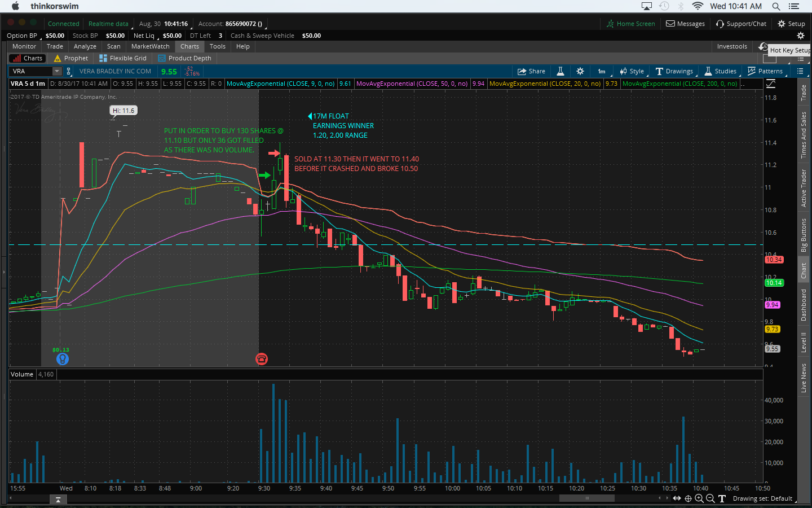This screenshot has height=508, width=812.
Task: Toggle the Active Trader side panel
Action: click(804, 188)
